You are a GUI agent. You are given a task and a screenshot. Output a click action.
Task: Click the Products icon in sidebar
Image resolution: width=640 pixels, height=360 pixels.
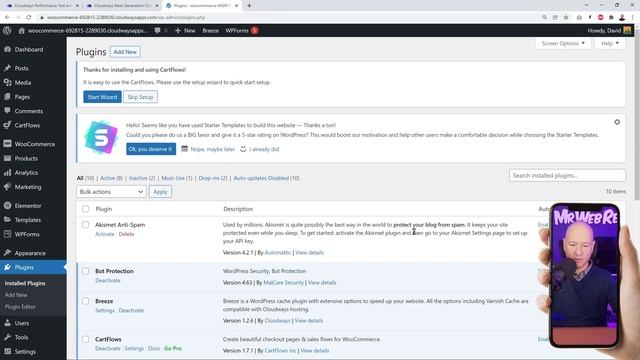click(x=7, y=158)
